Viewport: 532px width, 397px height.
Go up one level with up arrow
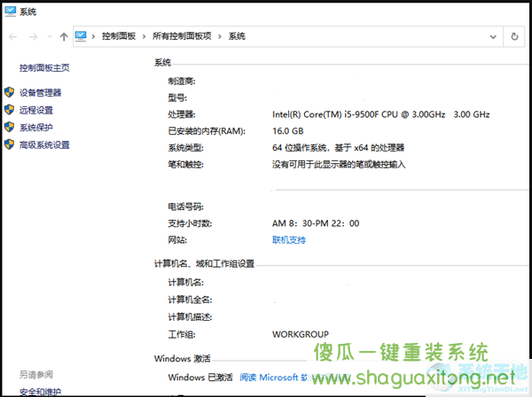point(64,36)
